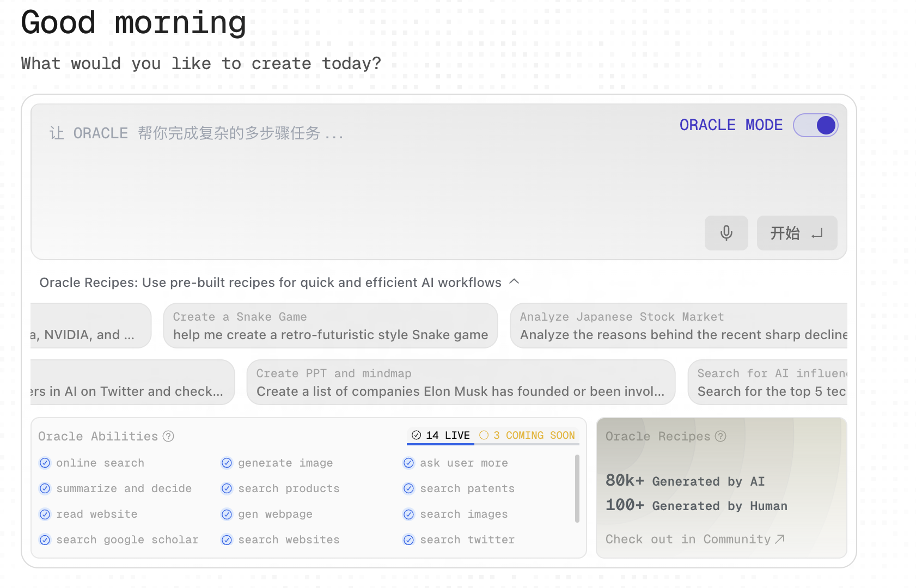Click the check icon next to search products
The image size is (916, 588).
[227, 488]
